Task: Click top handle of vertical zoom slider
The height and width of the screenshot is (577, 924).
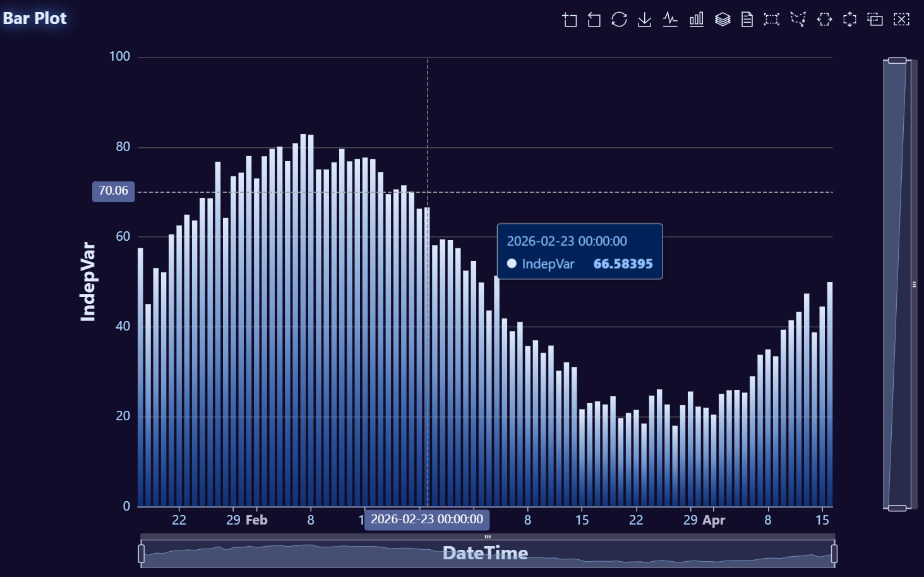Action: click(x=897, y=61)
